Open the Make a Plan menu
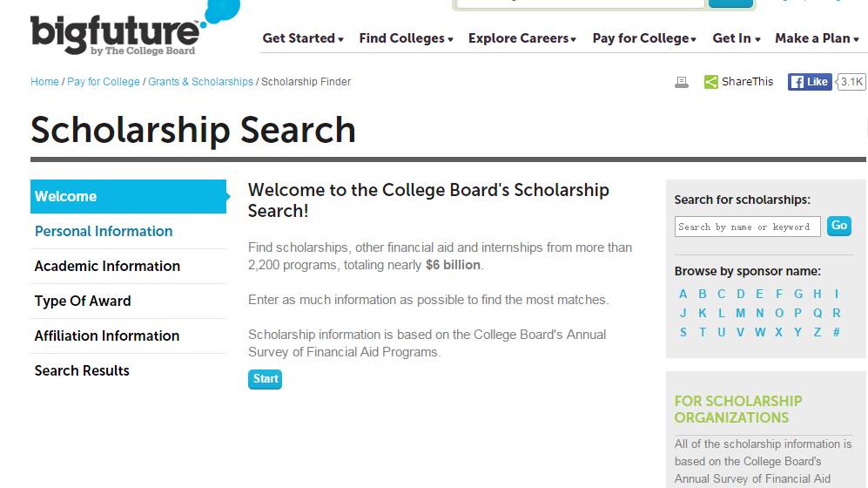This screenshot has width=868, height=488. tap(817, 38)
